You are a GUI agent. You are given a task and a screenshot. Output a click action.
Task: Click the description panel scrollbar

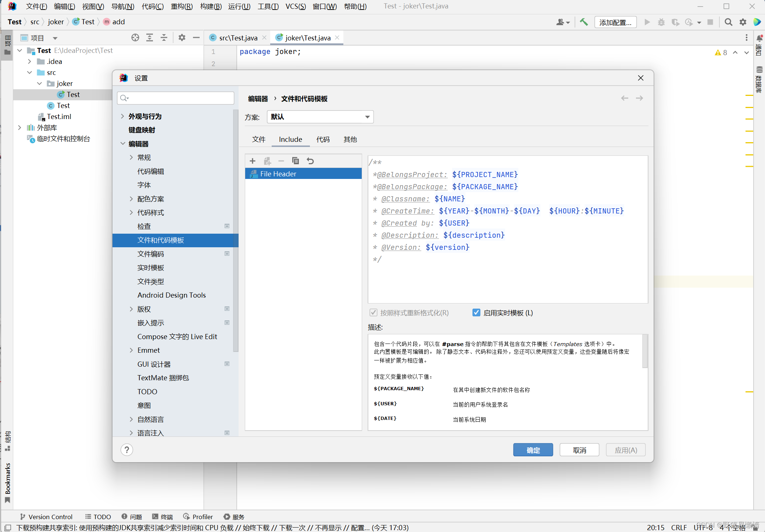coord(644,351)
